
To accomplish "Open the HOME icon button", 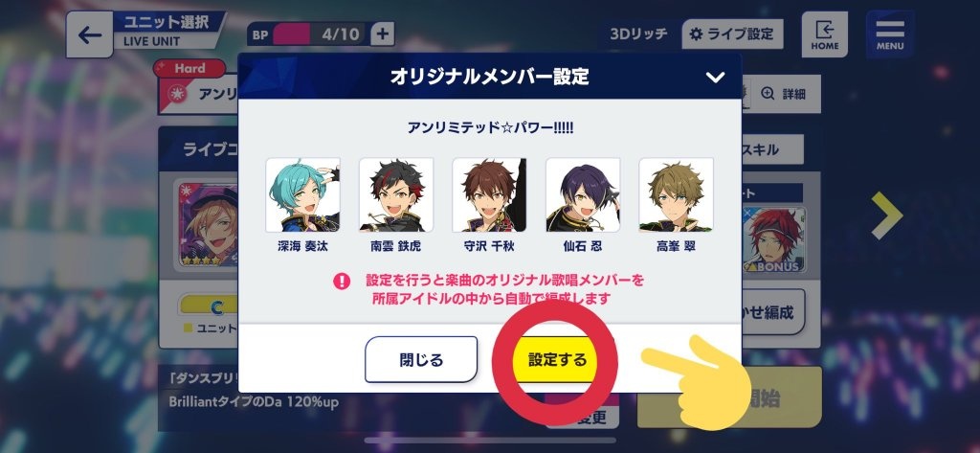I will 824,34.
